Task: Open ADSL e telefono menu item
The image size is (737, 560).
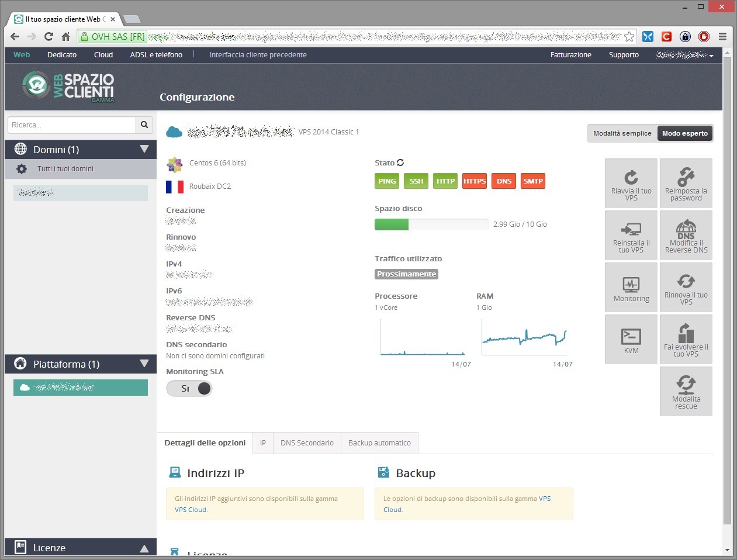Action: 156,55
